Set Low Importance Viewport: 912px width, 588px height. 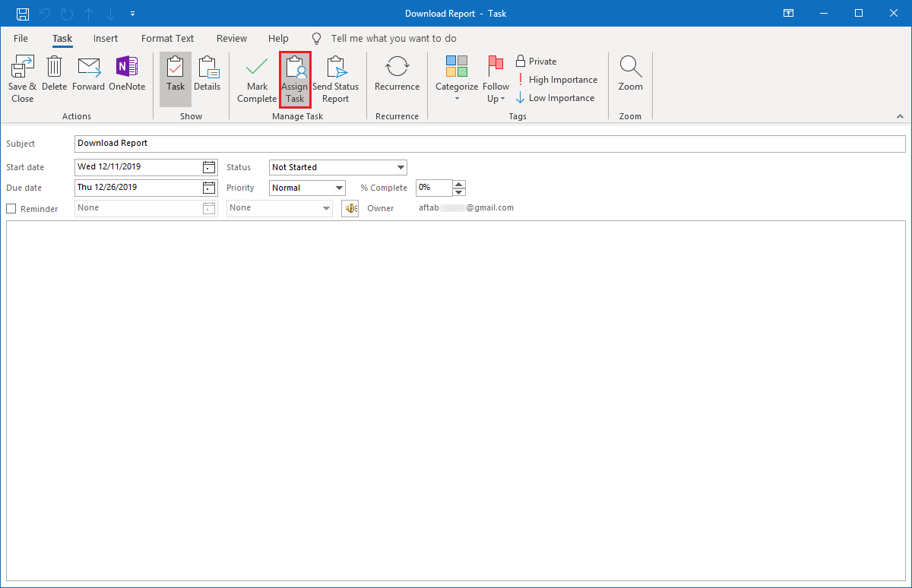pos(555,98)
